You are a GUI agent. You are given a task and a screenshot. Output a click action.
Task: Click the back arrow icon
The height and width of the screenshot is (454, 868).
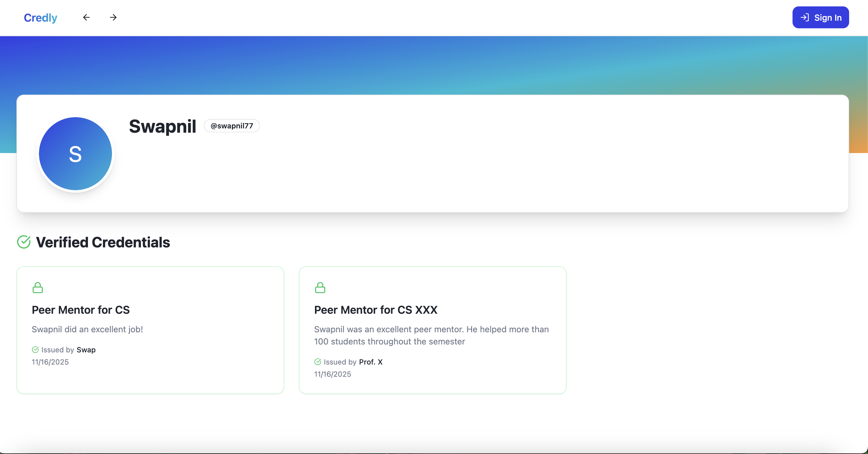click(x=86, y=18)
